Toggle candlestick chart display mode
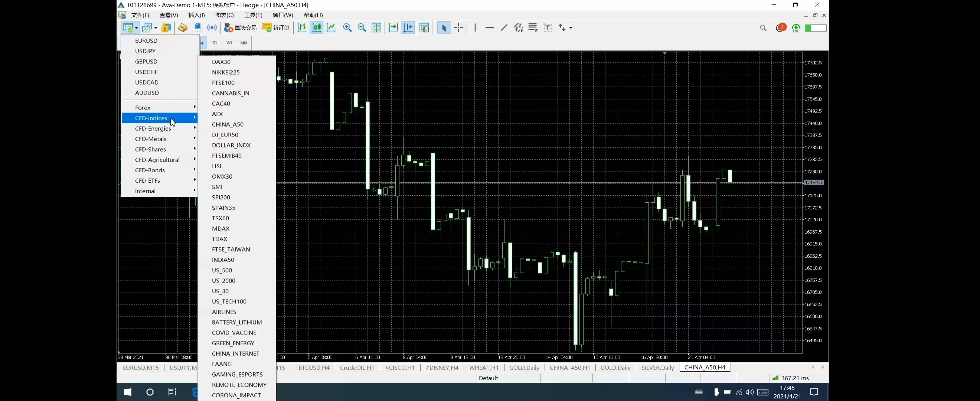Image resolution: width=980 pixels, height=401 pixels. pos(317,28)
